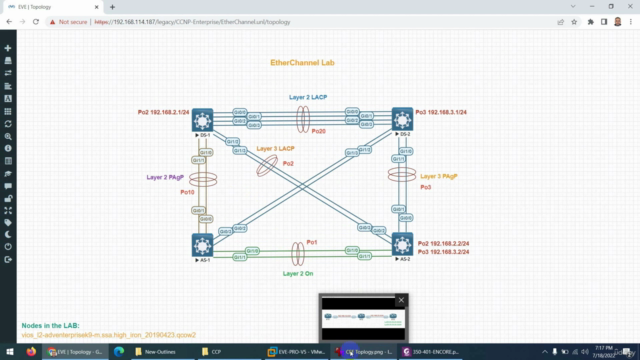
Task: Toggle night mode with the moon icon
Action: point(8,235)
